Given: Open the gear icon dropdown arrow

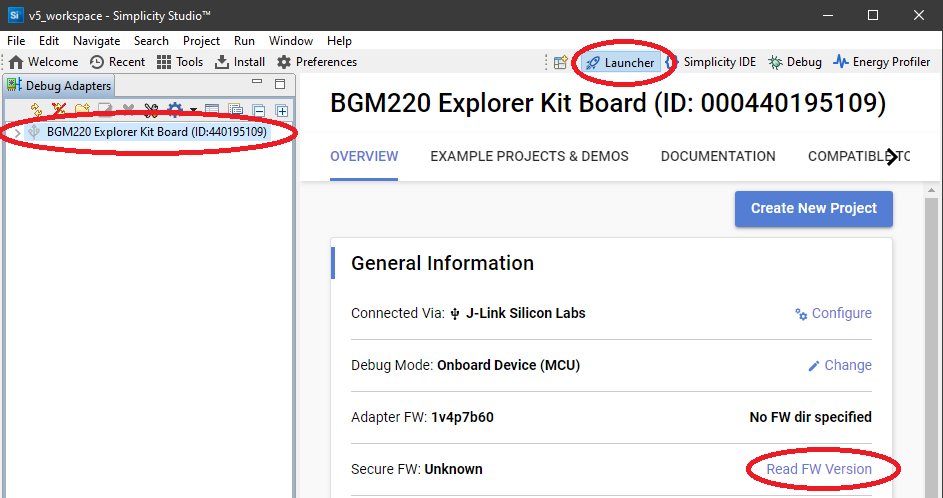Looking at the screenshot, I should click(x=193, y=110).
